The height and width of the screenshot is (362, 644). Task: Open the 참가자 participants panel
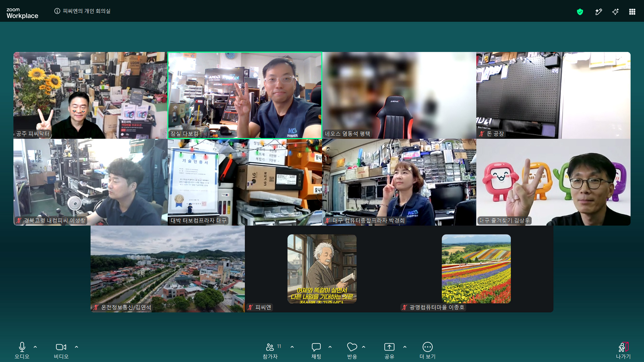270,351
